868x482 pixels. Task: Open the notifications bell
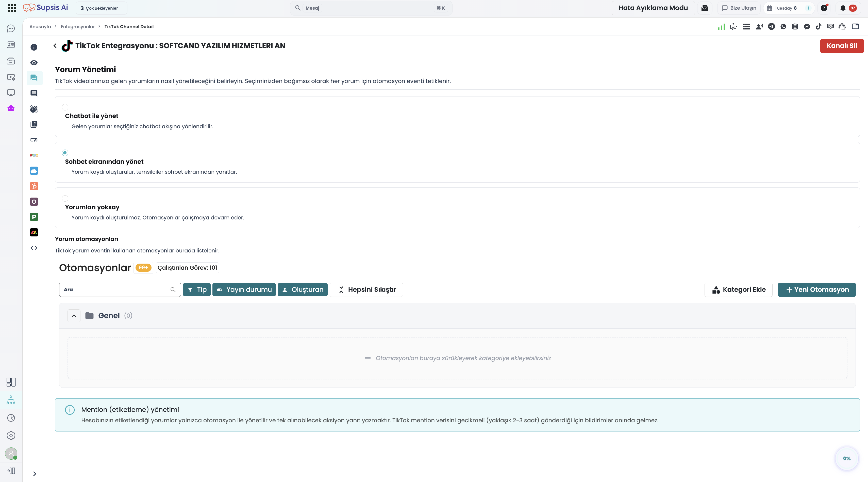(x=843, y=8)
